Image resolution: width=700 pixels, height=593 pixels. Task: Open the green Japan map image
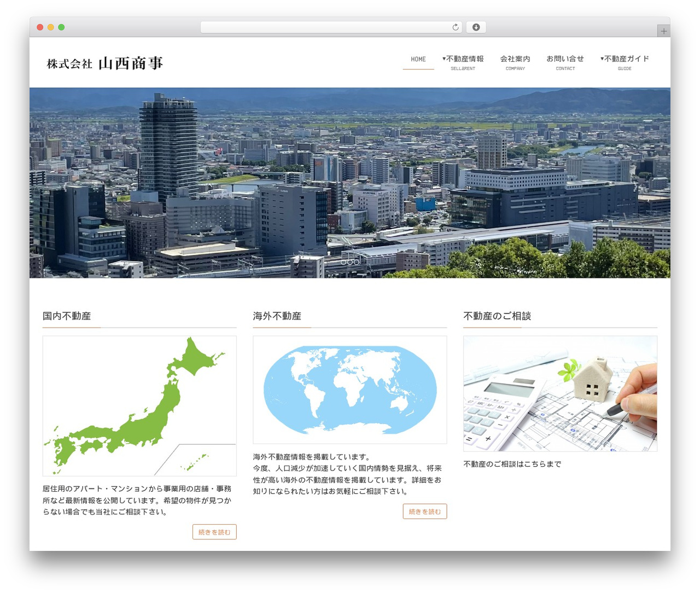(x=139, y=406)
